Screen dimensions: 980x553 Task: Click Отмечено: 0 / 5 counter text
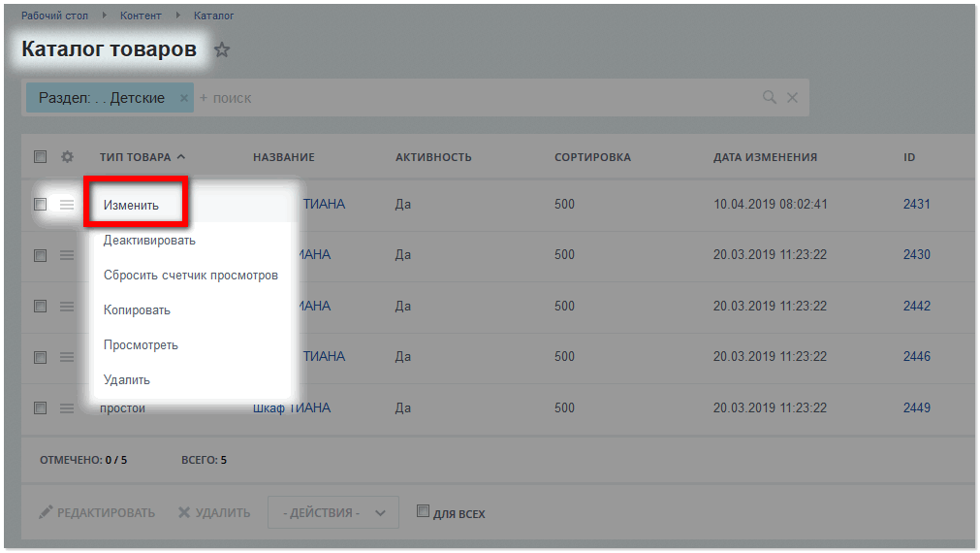coord(83,460)
